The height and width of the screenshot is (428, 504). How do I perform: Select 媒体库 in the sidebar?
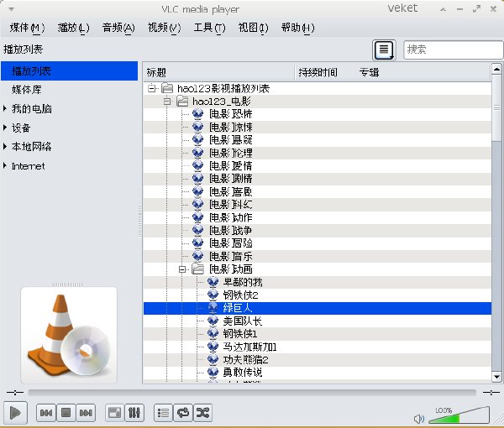click(x=27, y=90)
